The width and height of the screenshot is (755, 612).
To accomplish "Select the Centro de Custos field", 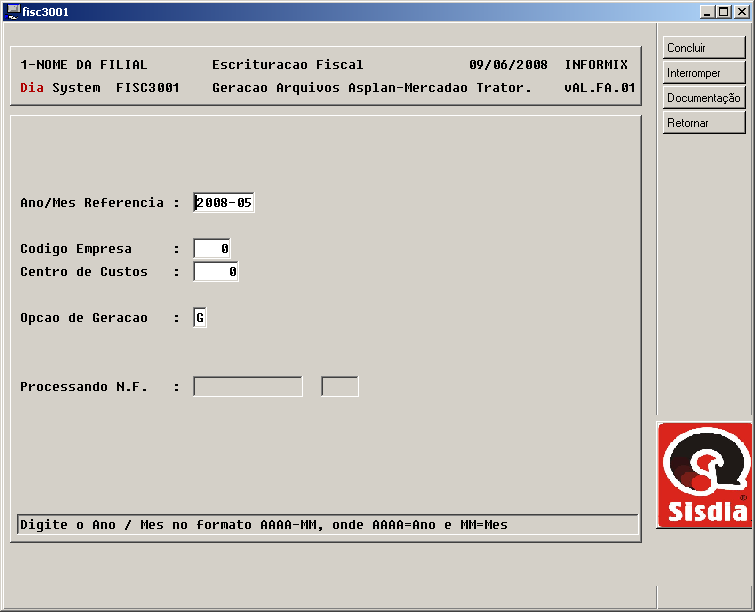I will click(216, 272).
